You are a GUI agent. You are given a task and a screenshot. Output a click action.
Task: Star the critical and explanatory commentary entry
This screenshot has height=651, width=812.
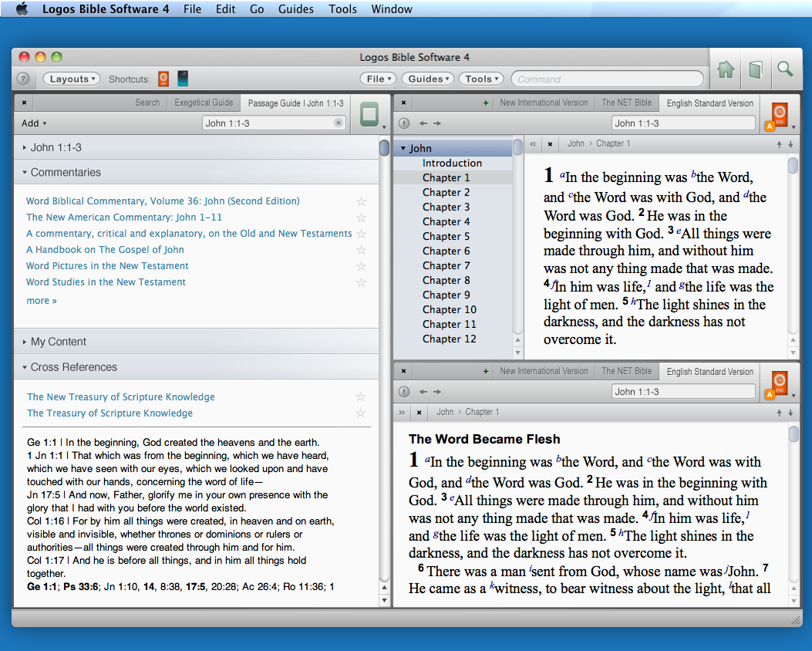tap(361, 234)
